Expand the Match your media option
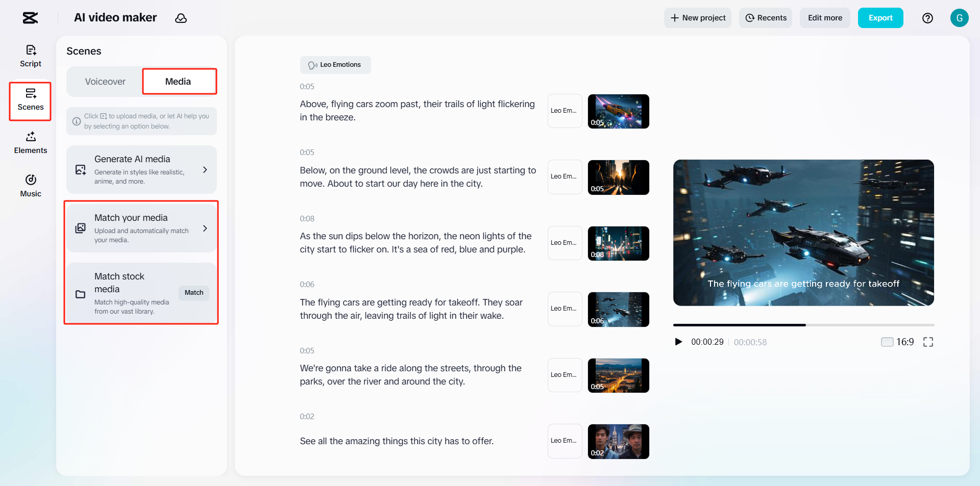 tap(205, 228)
